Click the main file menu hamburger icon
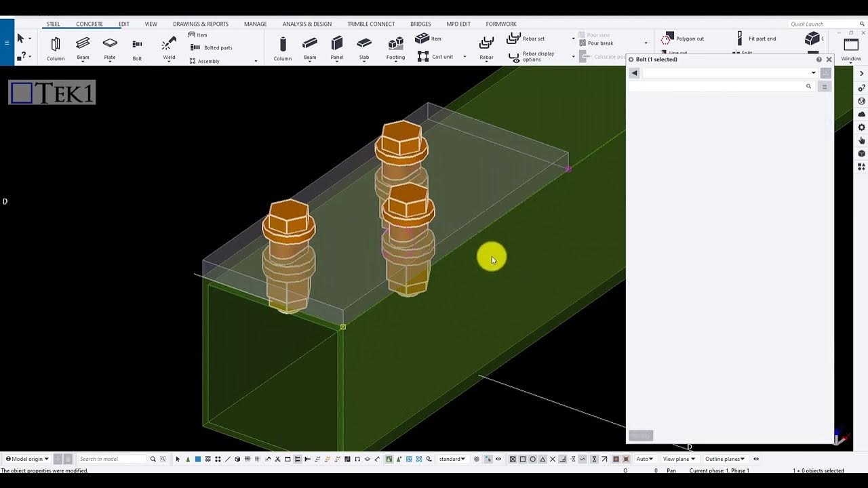868x488 pixels. point(7,42)
